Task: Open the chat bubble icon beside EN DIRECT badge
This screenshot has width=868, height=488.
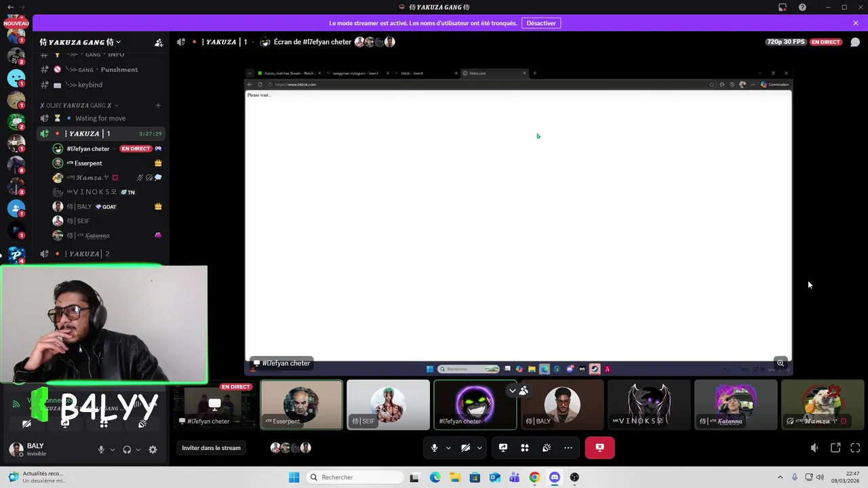Action: point(855,42)
